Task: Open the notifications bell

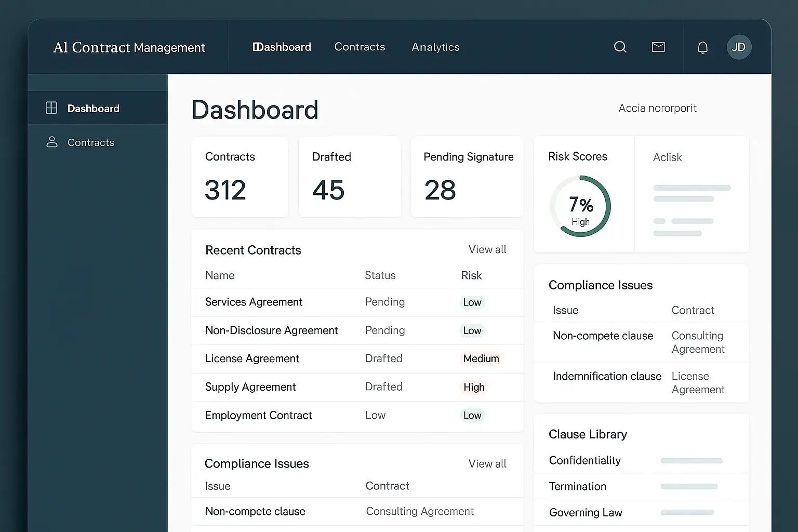Action: click(702, 47)
